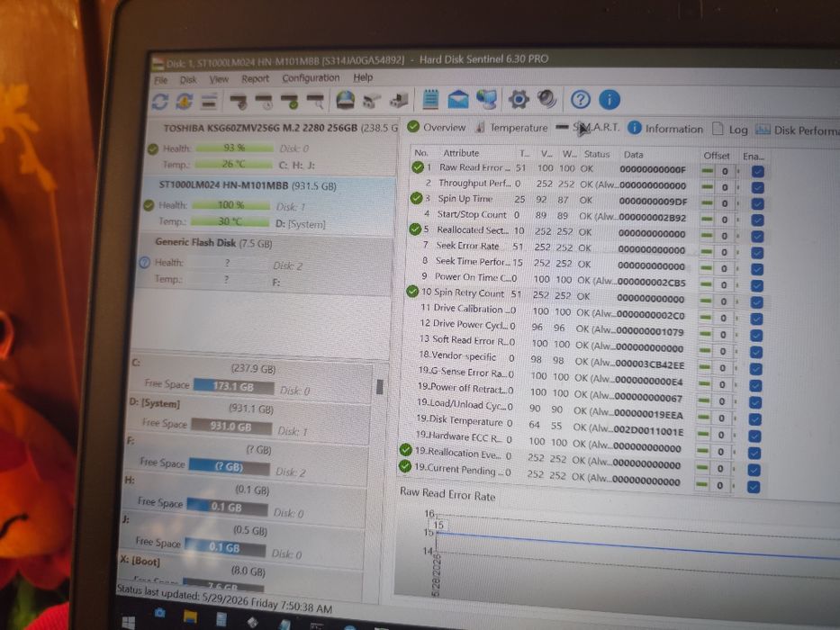This screenshot has height=630, width=840.
Task: Sort by the Attribute column header
Action: point(461,153)
